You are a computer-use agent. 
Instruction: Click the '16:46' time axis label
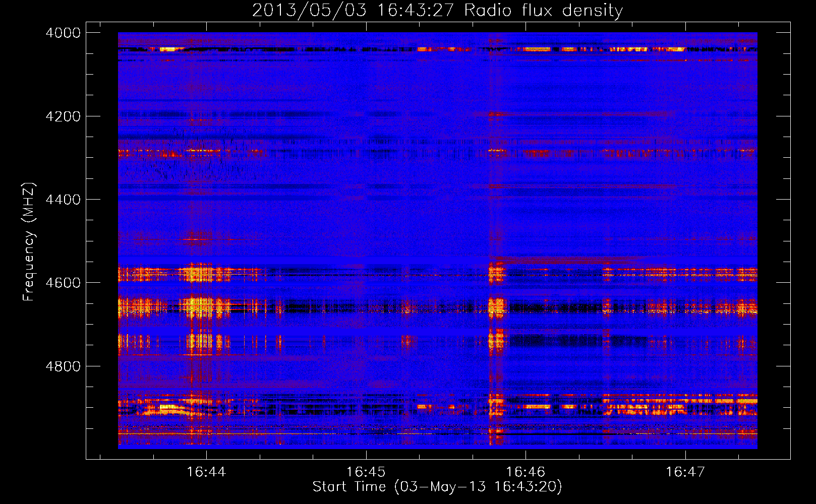tap(526, 472)
